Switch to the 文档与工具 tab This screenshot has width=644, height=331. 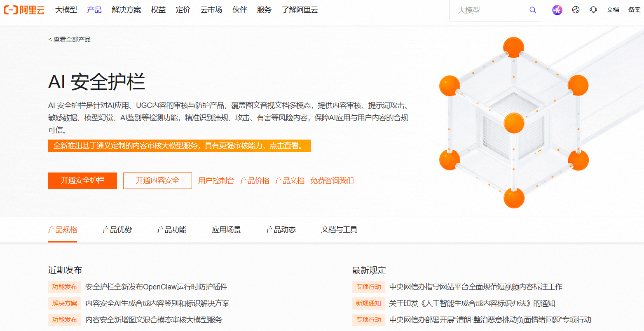pos(339,230)
